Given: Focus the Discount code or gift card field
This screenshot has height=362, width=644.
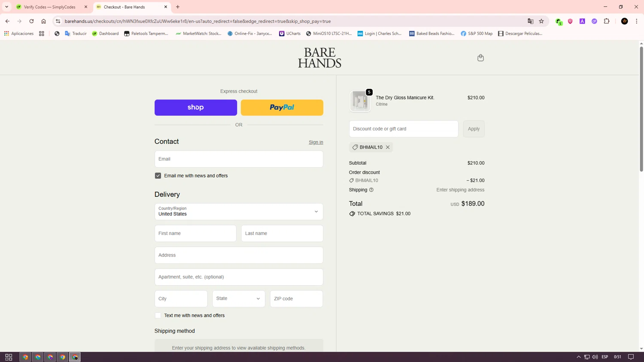Looking at the screenshot, I should tap(404, 129).
